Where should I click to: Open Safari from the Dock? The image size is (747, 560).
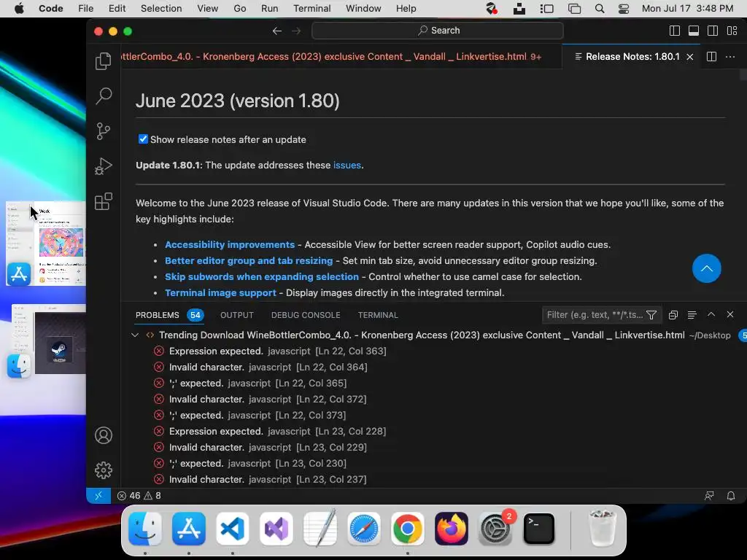tap(364, 529)
